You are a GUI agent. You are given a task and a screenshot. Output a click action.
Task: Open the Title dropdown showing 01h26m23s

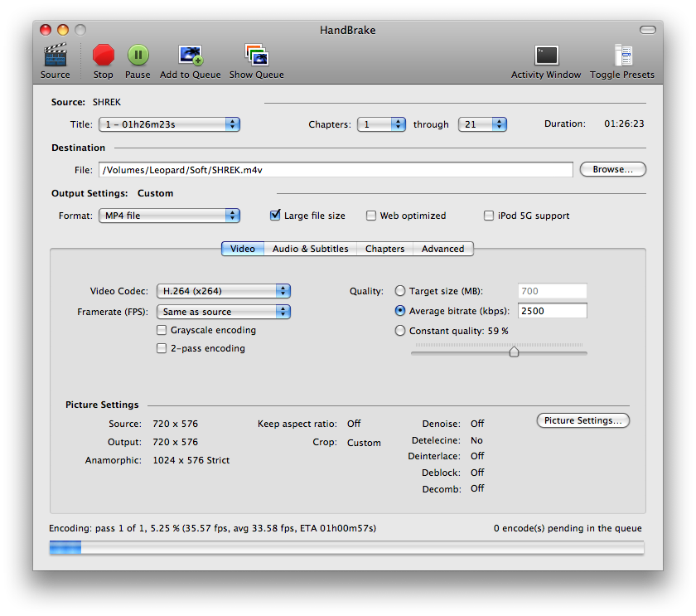click(x=169, y=124)
